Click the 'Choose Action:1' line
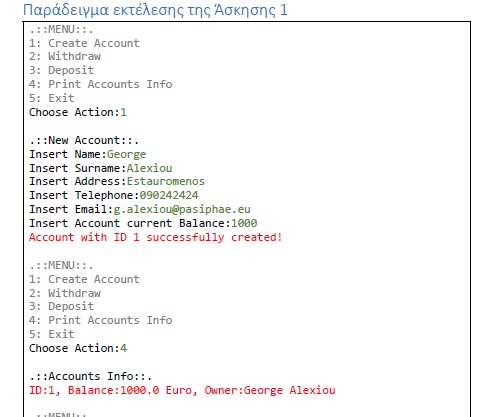 78,112
